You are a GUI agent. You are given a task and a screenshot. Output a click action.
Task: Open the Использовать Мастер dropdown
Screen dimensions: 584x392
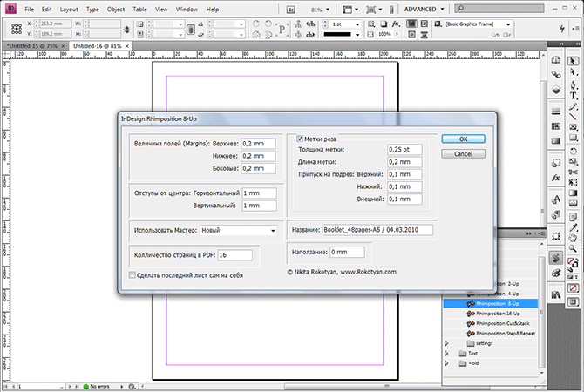237,231
